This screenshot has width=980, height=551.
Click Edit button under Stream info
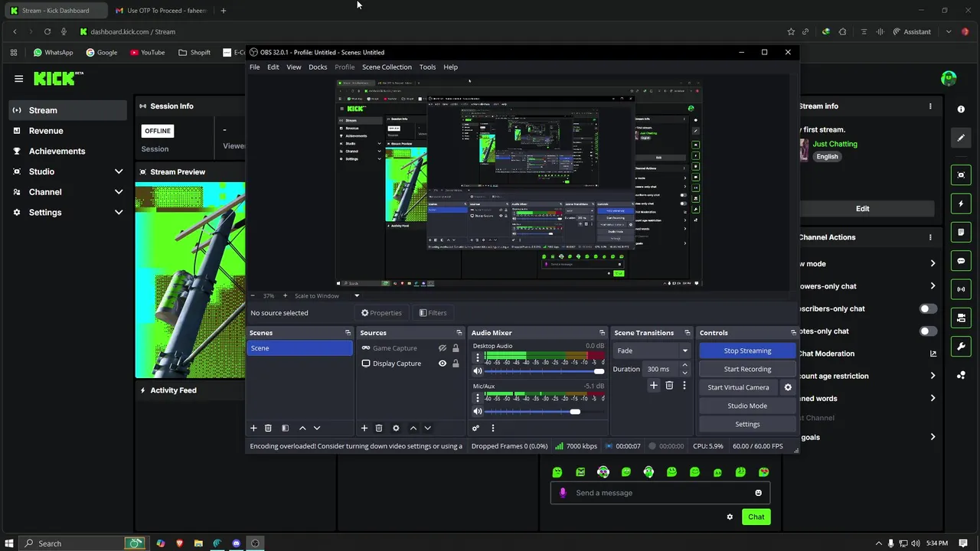[x=863, y=208]
